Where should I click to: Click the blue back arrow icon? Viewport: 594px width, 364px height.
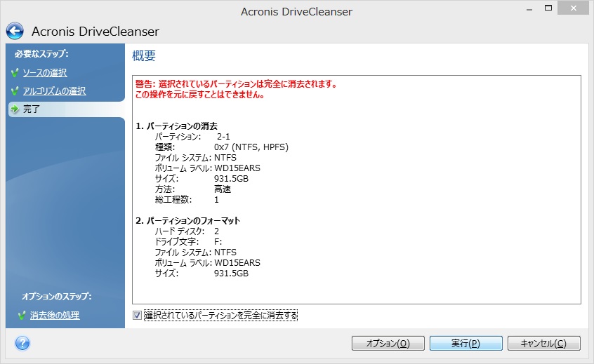[15, 31]
